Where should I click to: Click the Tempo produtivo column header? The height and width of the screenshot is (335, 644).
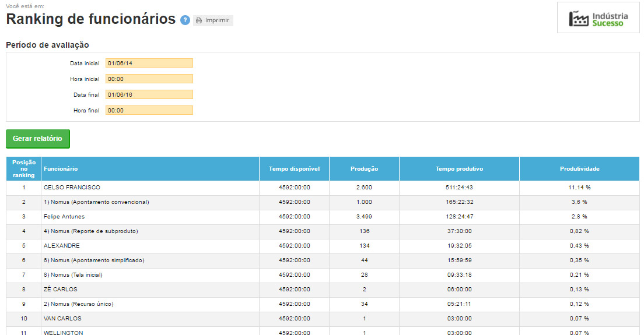click(459, 169)
